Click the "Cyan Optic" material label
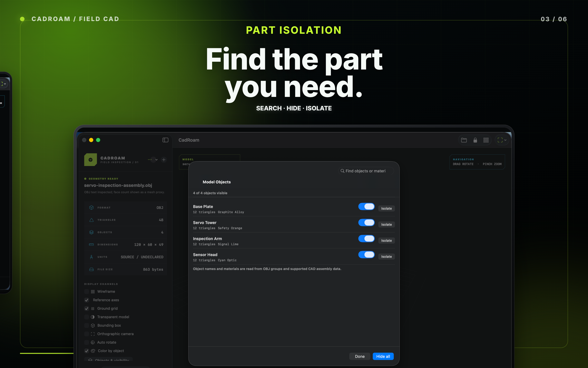Viewport: 588px width, 368px height. pos(227,260)
